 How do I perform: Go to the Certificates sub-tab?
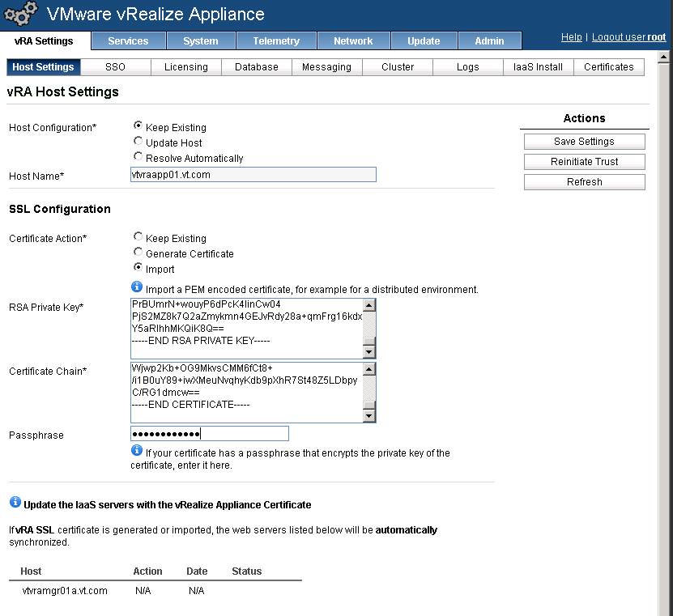tap(609, 67)
